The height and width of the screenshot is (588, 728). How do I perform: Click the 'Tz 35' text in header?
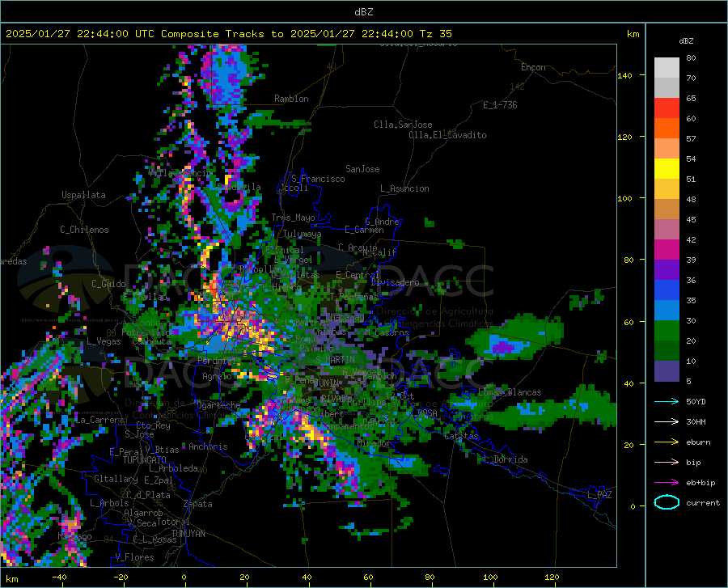[x=435, y=34]
